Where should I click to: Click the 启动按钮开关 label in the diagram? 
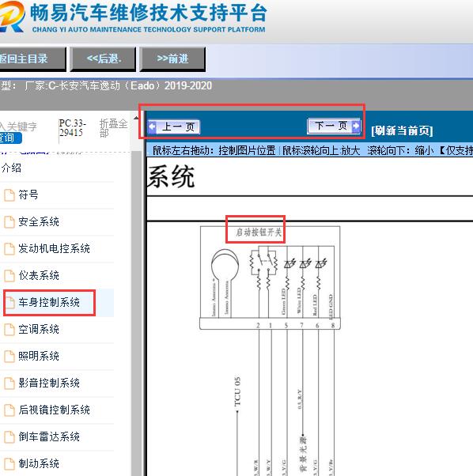pos(259,232)
